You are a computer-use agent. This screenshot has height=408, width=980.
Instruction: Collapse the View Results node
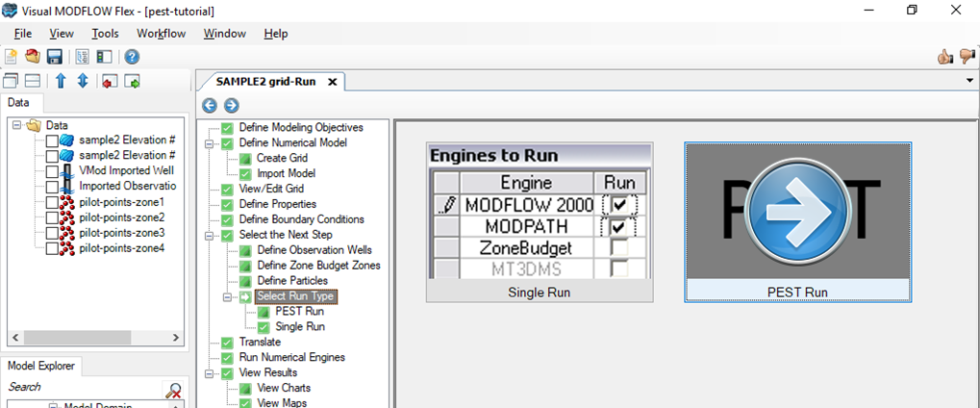[210, 373]
